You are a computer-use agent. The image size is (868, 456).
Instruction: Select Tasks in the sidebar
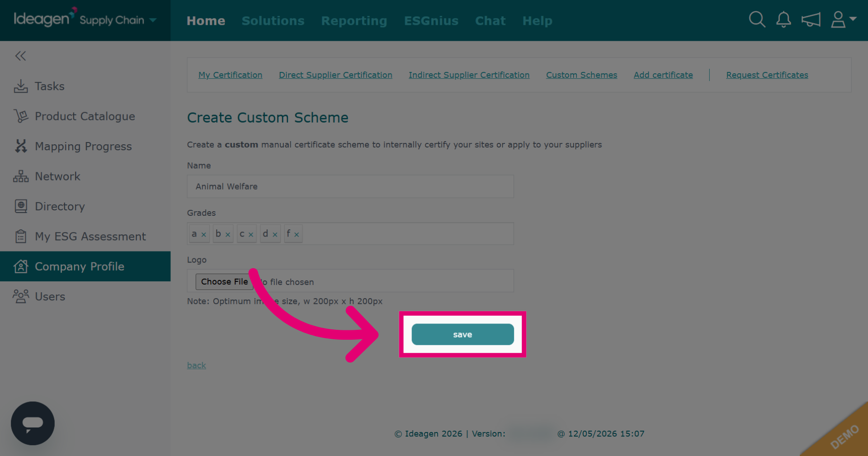click(85, 86)
